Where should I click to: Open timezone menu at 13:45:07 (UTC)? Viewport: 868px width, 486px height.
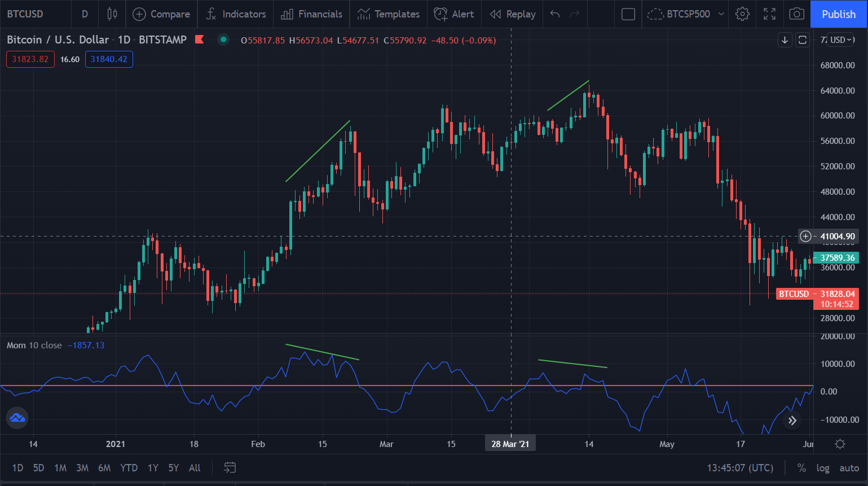tap(740, 468)
